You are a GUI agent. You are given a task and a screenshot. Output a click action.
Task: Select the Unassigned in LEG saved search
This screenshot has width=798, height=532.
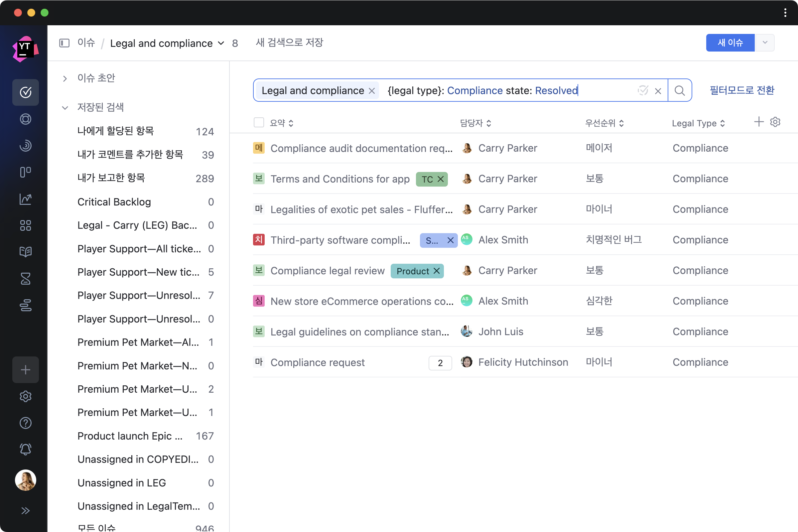coord(121,482)
